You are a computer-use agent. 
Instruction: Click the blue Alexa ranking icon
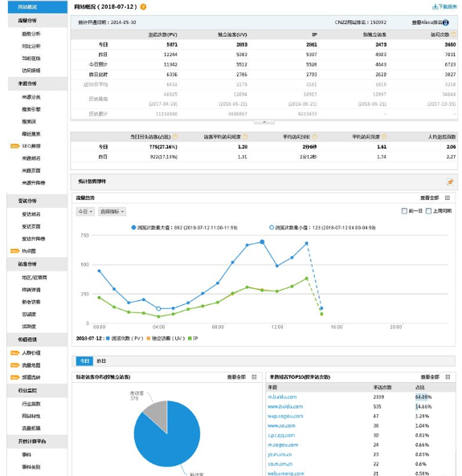click(446, 22)
